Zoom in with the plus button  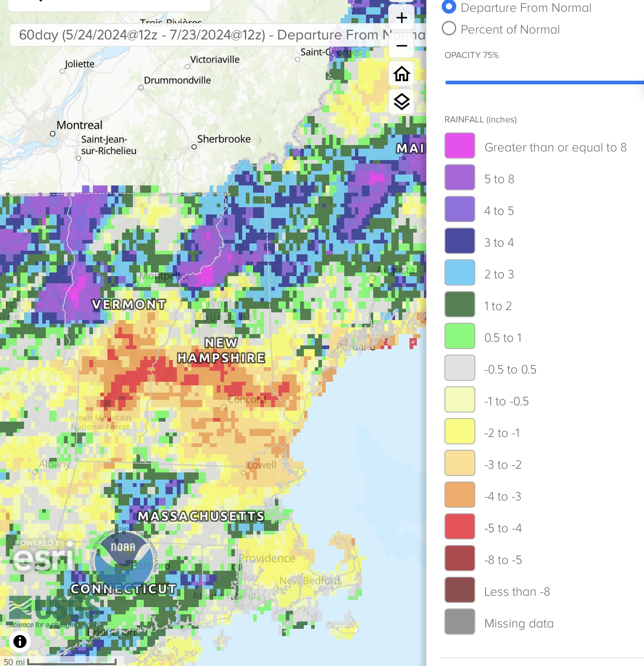click(x=401, y=18)
